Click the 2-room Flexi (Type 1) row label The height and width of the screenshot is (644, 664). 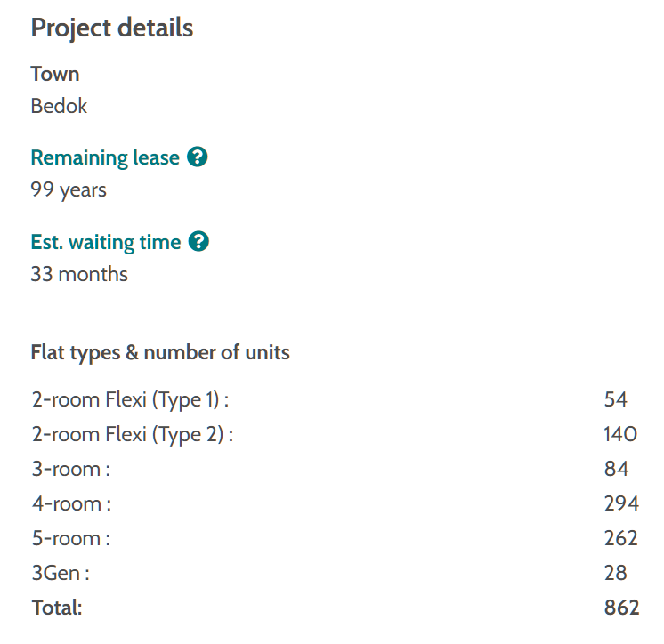[130, 399]
